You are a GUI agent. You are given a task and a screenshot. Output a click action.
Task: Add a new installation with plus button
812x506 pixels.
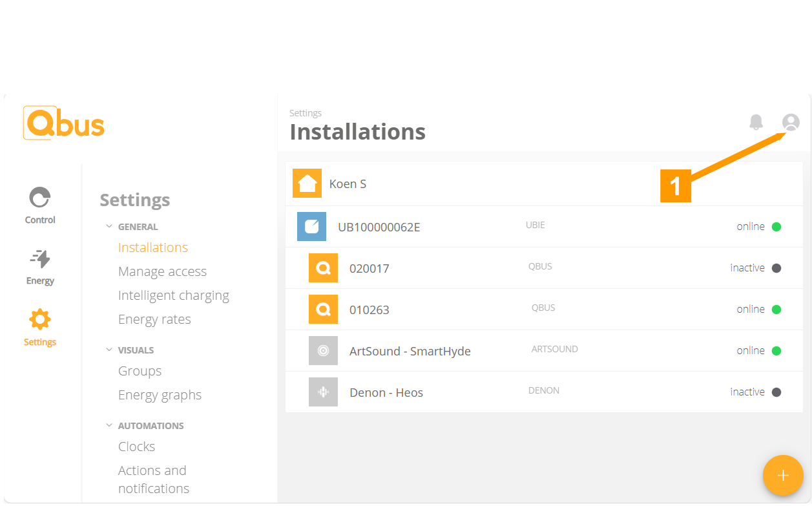coord(783,476)
